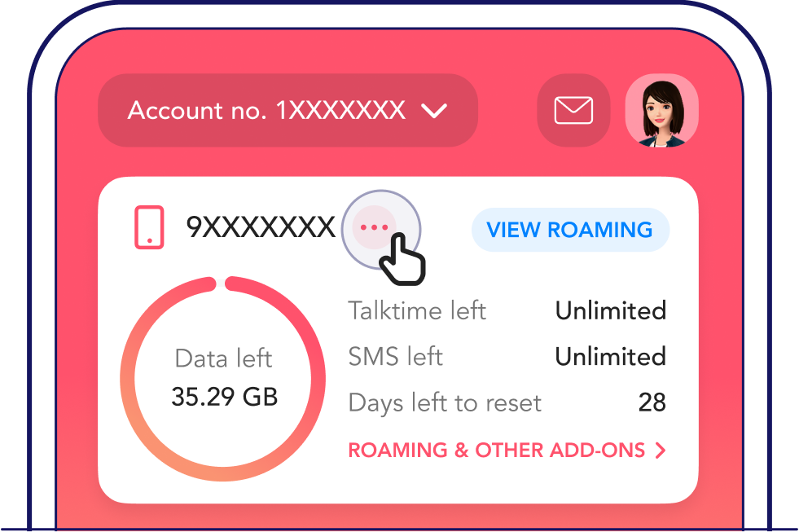Click the red phone device icon
This screenshot has height=532, width=799.
tap(149, 227)
